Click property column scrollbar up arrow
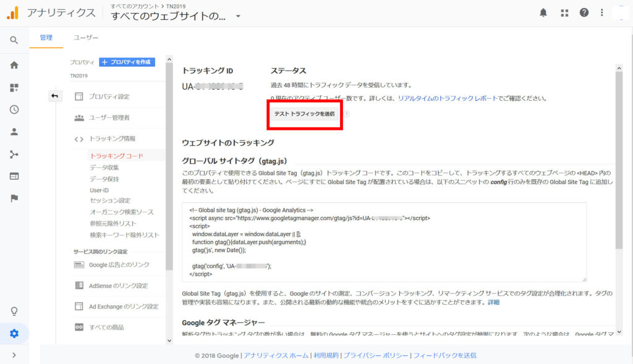The height and width of the screenshot is (364, 633). coord(169,59)
